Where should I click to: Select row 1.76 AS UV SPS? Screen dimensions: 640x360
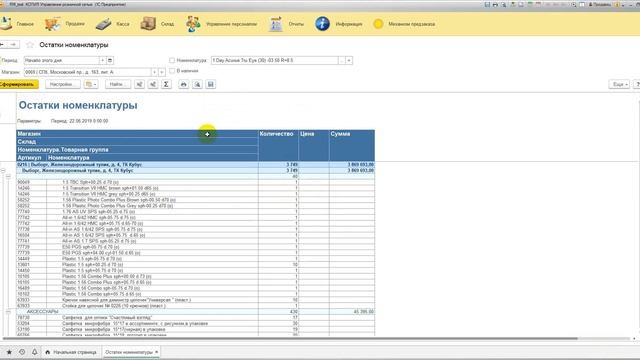coord(196,211)
